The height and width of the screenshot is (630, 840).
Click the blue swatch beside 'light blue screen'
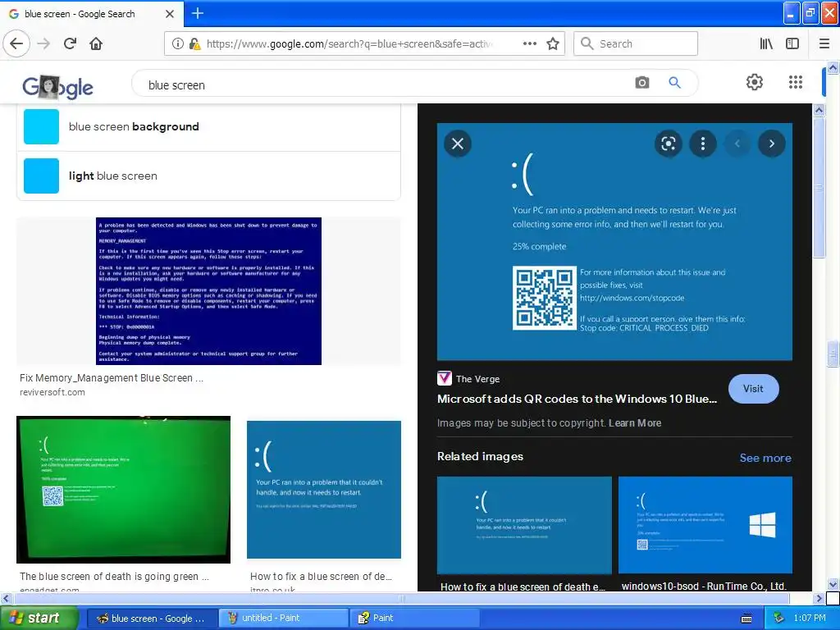41,176
